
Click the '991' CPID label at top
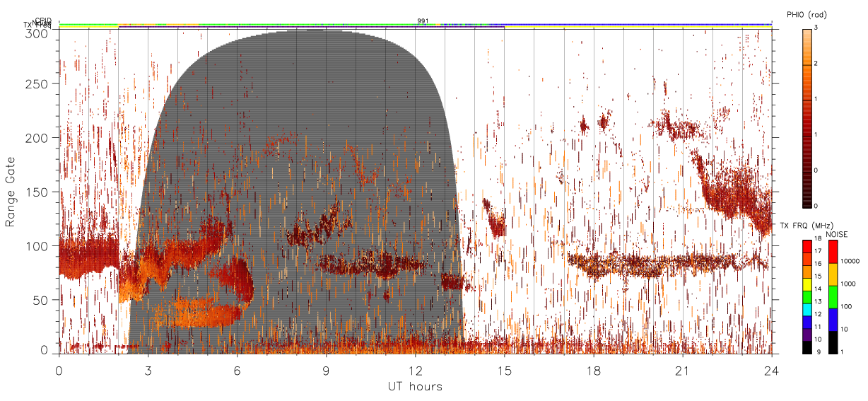(x=423, y=21)
